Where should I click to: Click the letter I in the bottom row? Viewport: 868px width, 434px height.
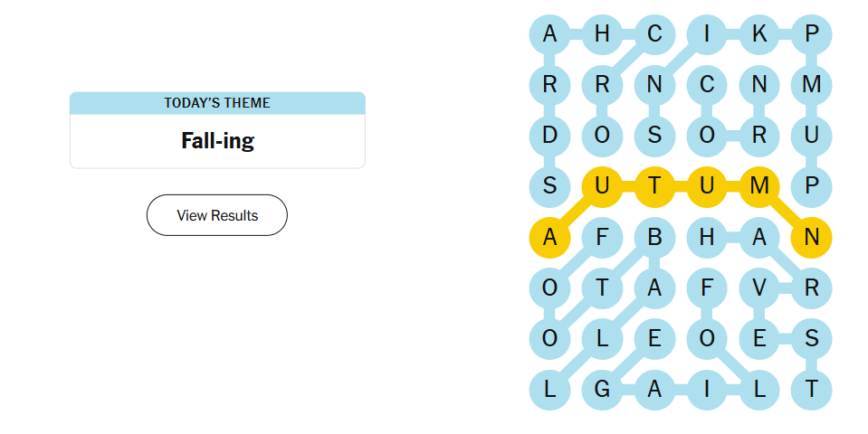point(707,391)
